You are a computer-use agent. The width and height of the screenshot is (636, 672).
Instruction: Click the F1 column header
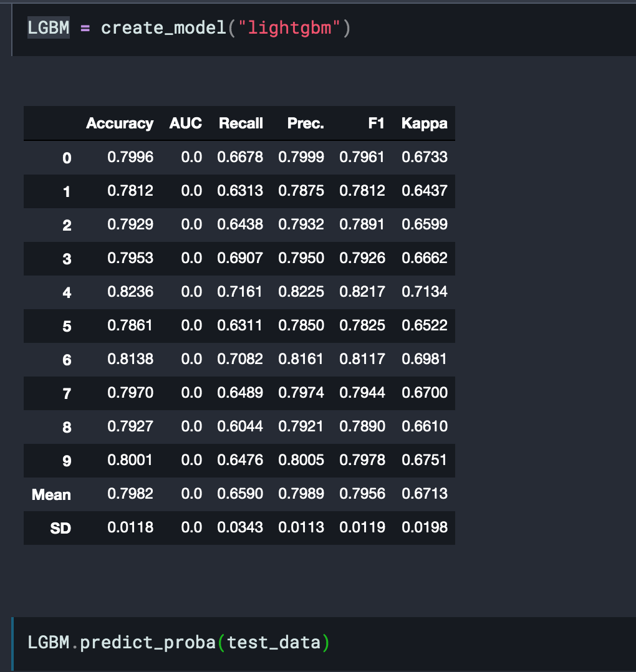pos(377,123)
